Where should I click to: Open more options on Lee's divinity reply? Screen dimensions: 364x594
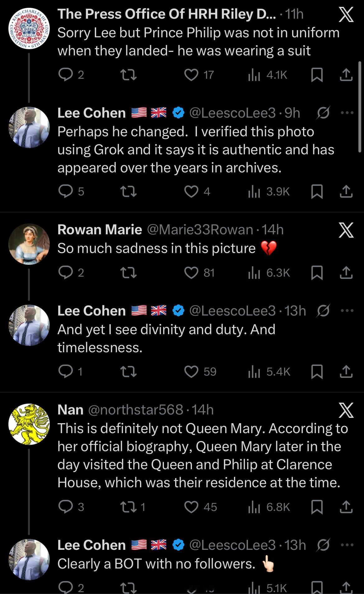[347, 311]
